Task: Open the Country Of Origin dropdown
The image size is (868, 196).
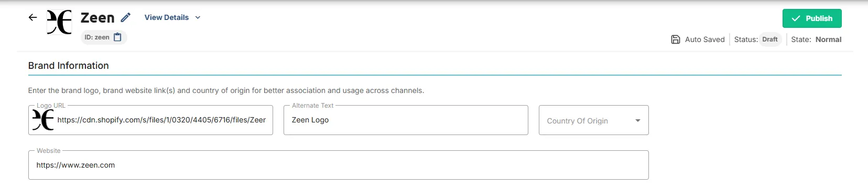Action: tap(593, 120)
